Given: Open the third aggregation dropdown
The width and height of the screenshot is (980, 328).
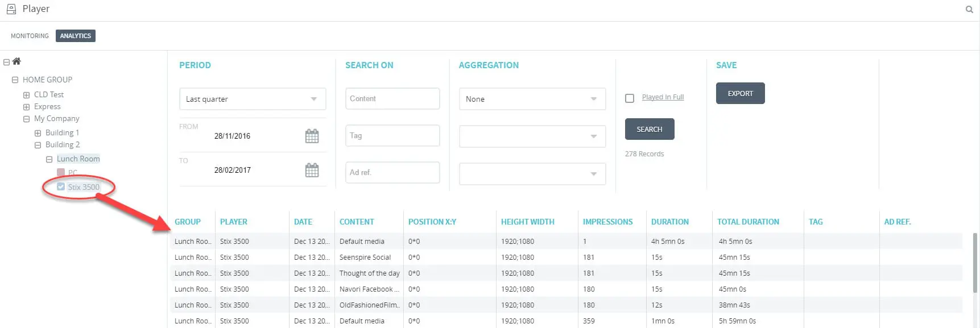Looking at the screenshot, I should pyautogui.click(x=532, y=174).
